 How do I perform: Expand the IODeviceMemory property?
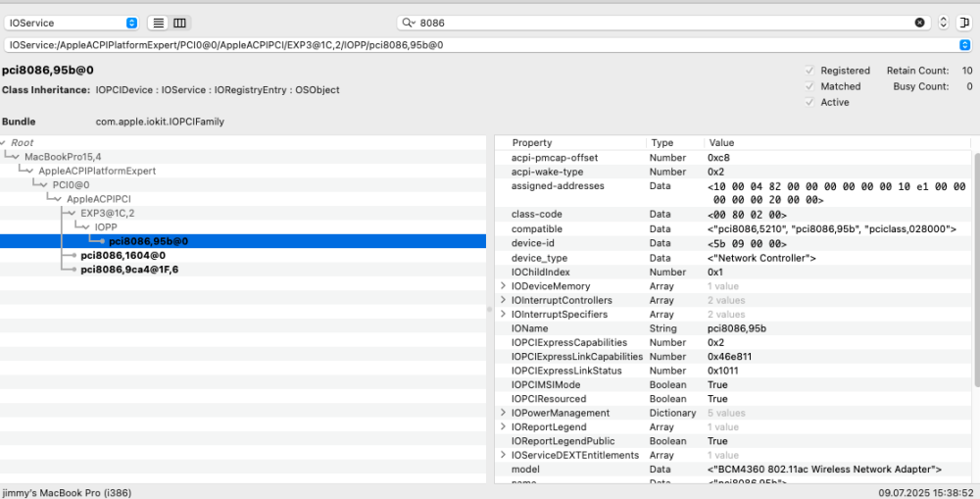503,285
